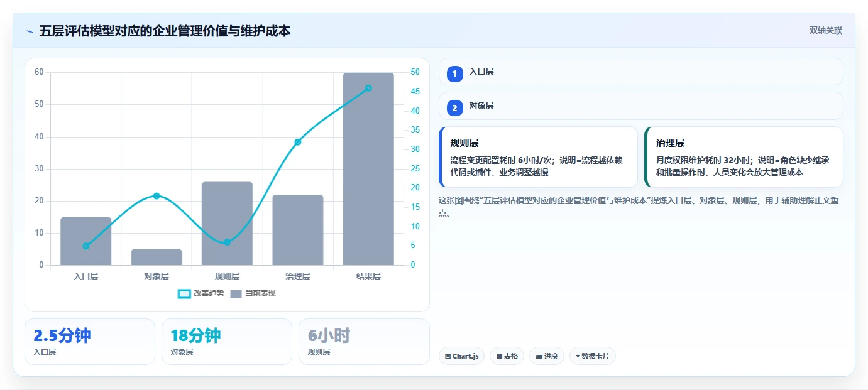Screen dimensions: 868x390
Task: Click the trend line point above 入口层
Action: tap(86, 246)
